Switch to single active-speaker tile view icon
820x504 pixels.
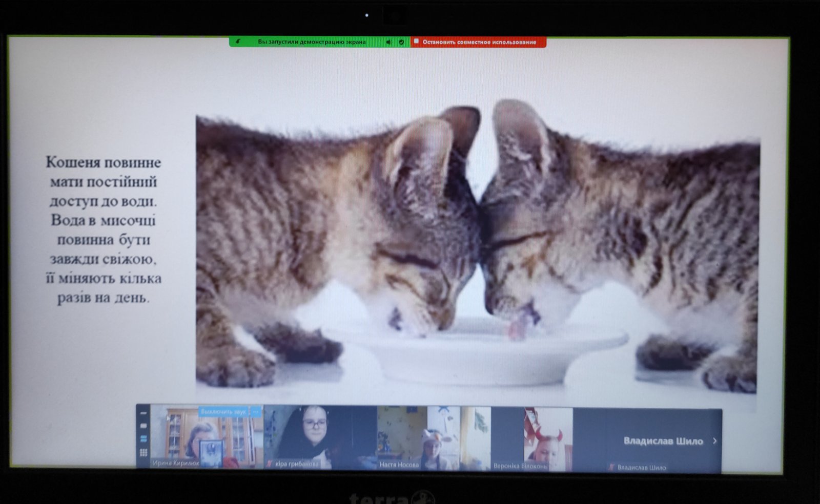point(143,426)
